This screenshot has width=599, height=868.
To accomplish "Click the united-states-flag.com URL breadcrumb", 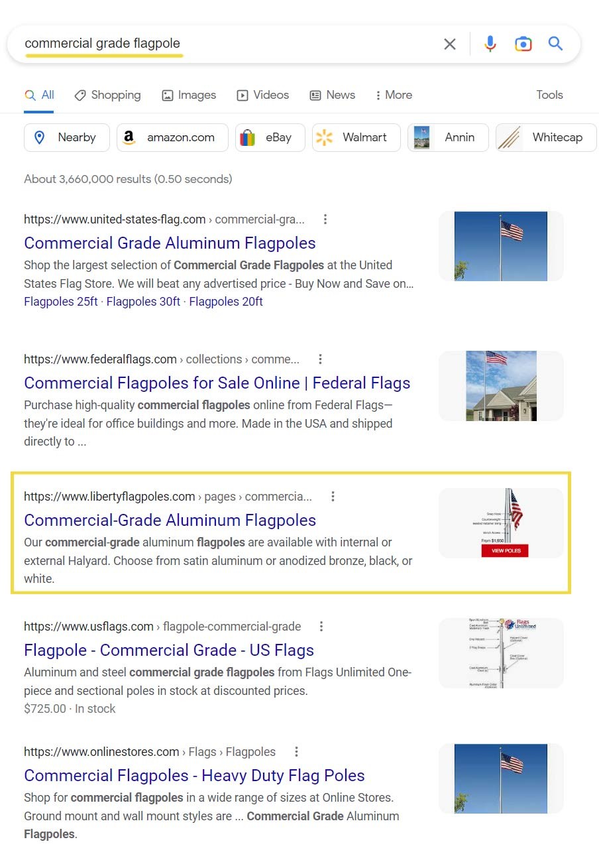I will click(x=164, y=219).
